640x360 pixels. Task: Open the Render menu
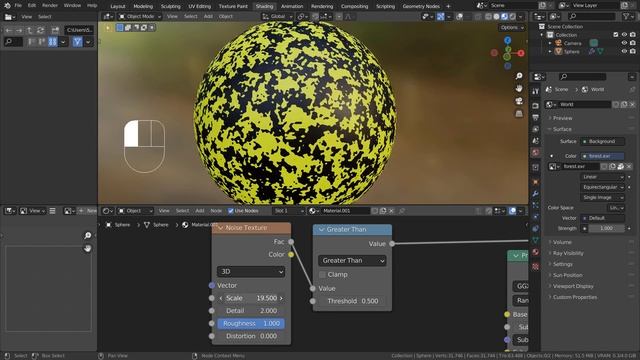click(50, 6)
